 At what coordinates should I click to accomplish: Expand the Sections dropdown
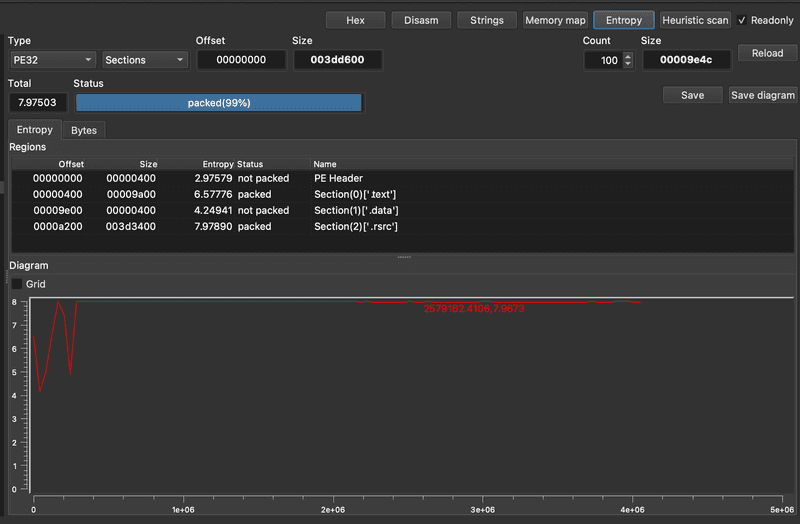145,60
